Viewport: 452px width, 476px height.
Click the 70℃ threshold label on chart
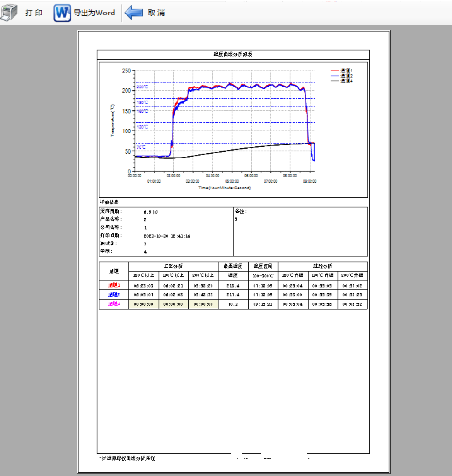(x=141, y=147)
